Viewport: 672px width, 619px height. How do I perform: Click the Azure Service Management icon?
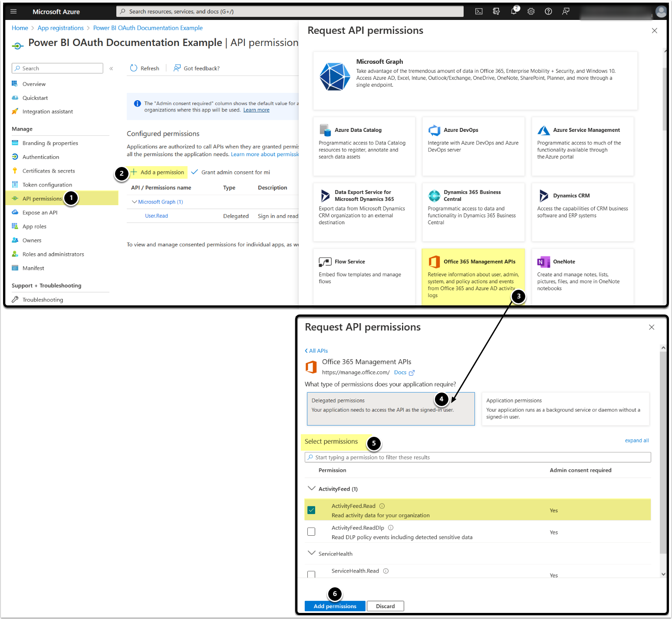click(544, 130)
